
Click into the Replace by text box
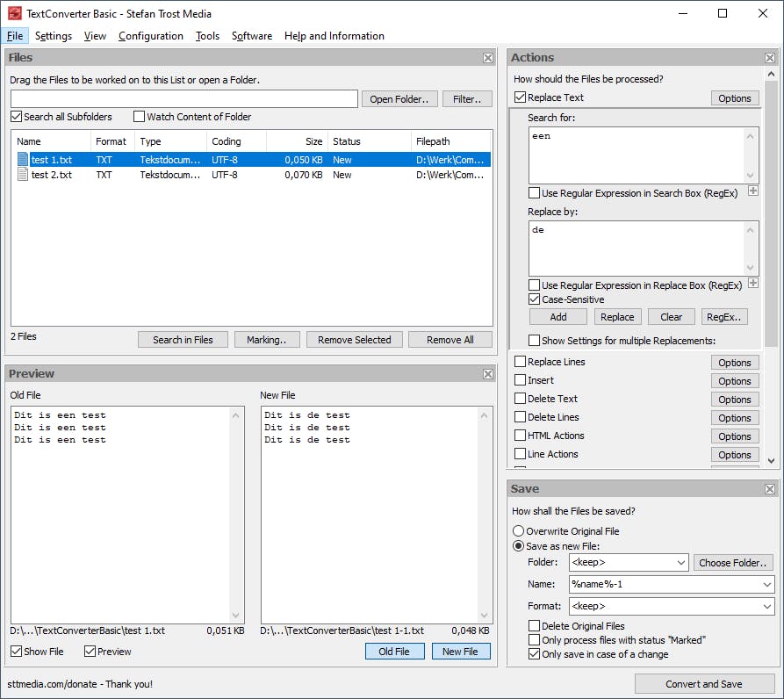tap(637, 248)
